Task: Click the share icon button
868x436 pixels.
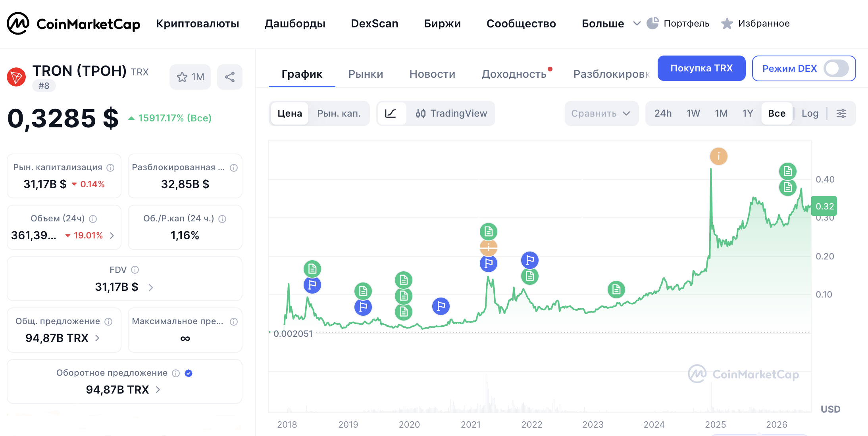Action: coord(230,77)
